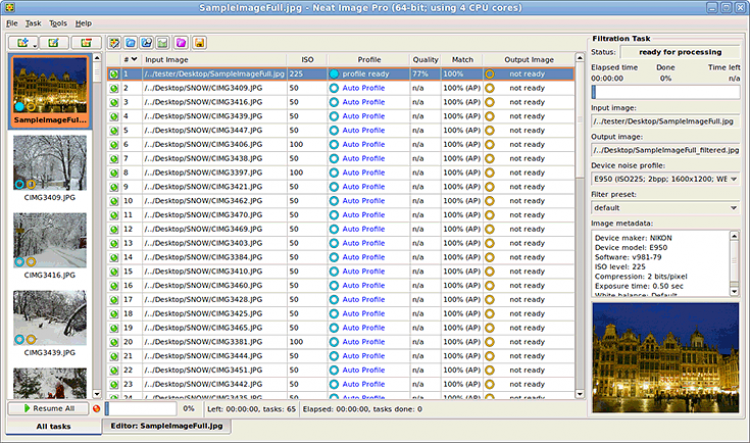The height and width of the screenshot is (443, 750).
Task: Open the Filter preset dropdown
Action: coord(733,207)
